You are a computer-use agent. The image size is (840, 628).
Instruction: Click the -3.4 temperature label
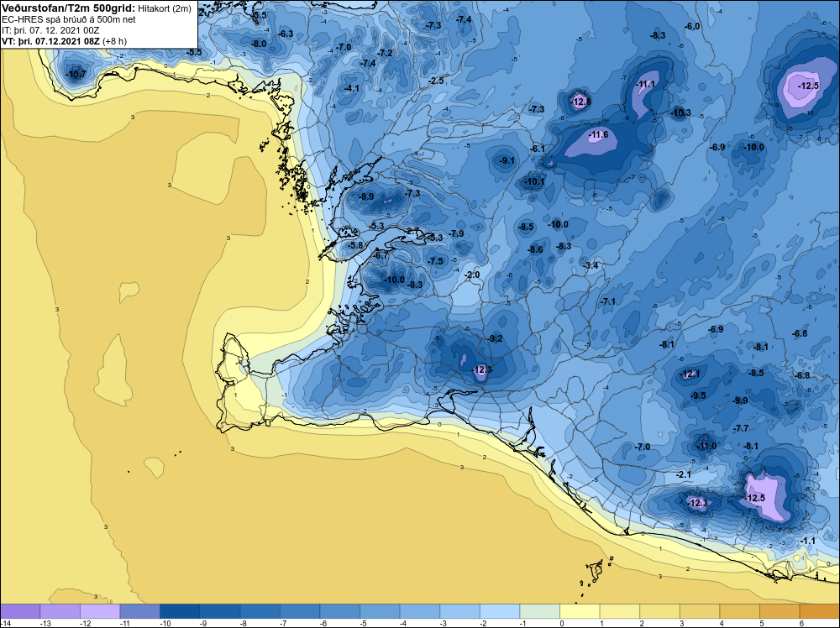pos(591,265)
